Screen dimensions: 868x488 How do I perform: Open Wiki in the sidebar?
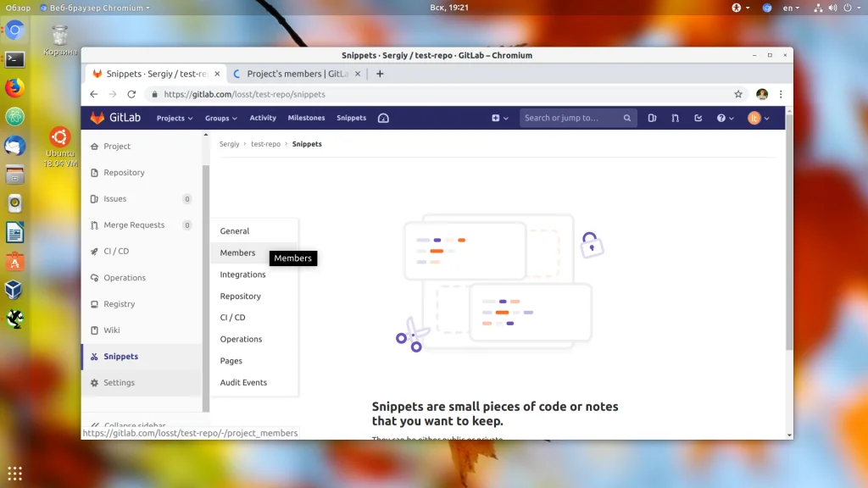(142, 330)
